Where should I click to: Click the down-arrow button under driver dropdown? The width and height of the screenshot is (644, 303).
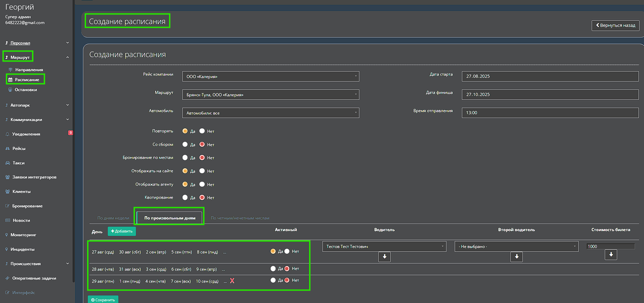[384, 257]
